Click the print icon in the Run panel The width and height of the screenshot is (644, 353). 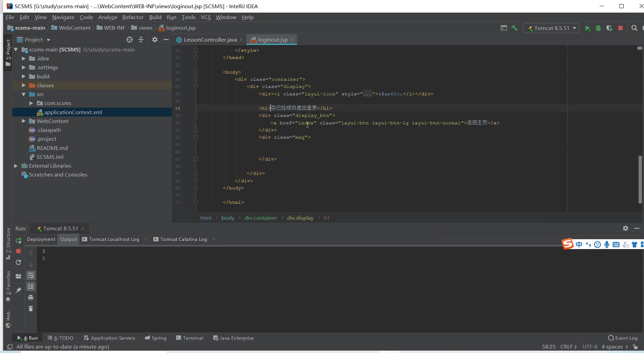point(31,297)
